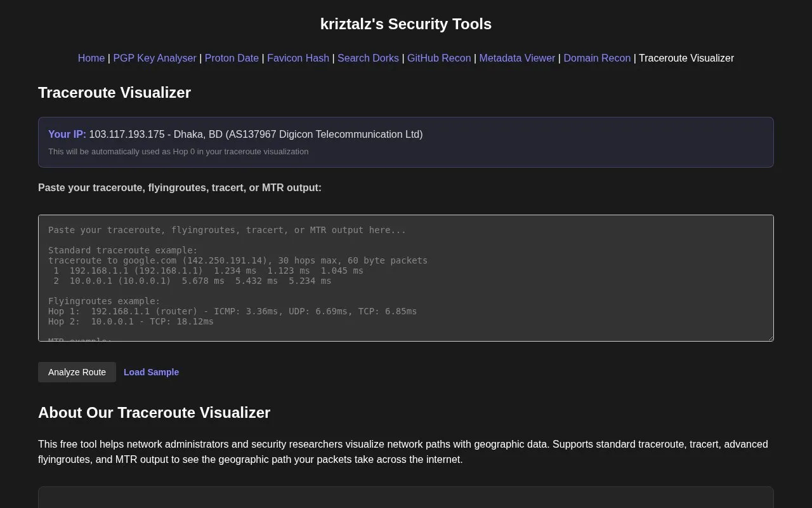Image resolution: width=812 pixels, height=508 pixels.
Task: Focus the traceroute output text area
Action: [406, 278]
